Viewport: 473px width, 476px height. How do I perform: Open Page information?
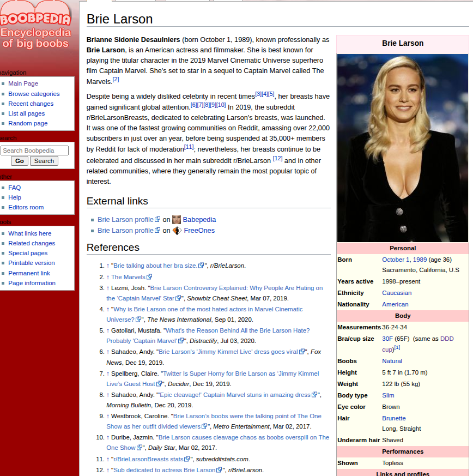tap(32, 283)
